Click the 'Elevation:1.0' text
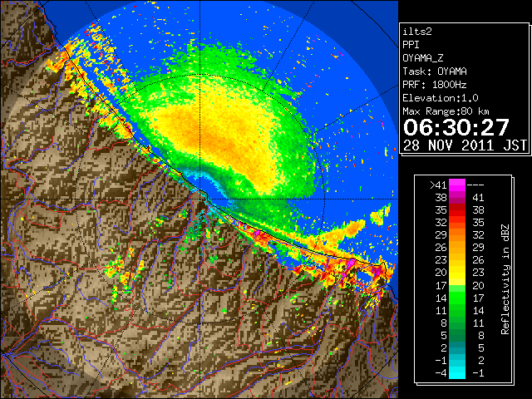This screenshot has height=399, width=532. point(441,98)
